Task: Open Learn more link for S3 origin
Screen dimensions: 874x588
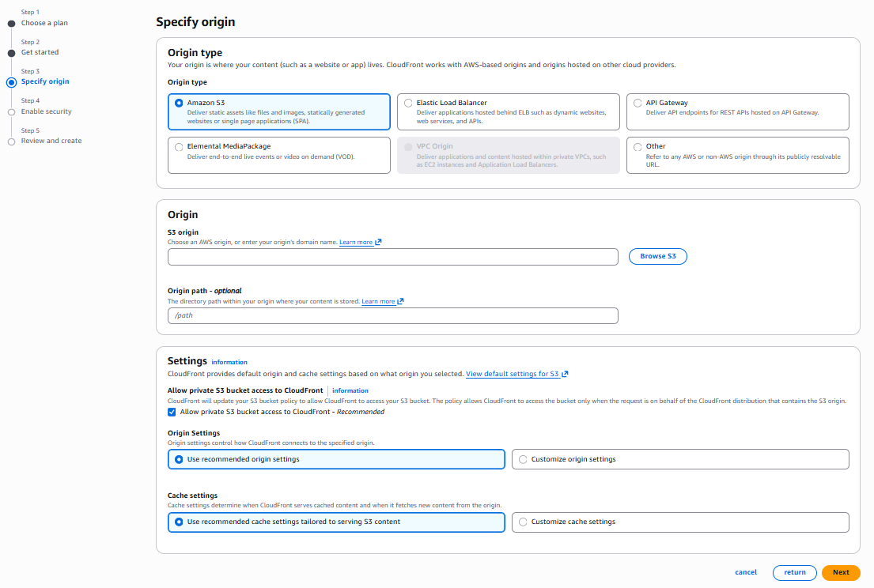Action: click(x=356, y=243)
